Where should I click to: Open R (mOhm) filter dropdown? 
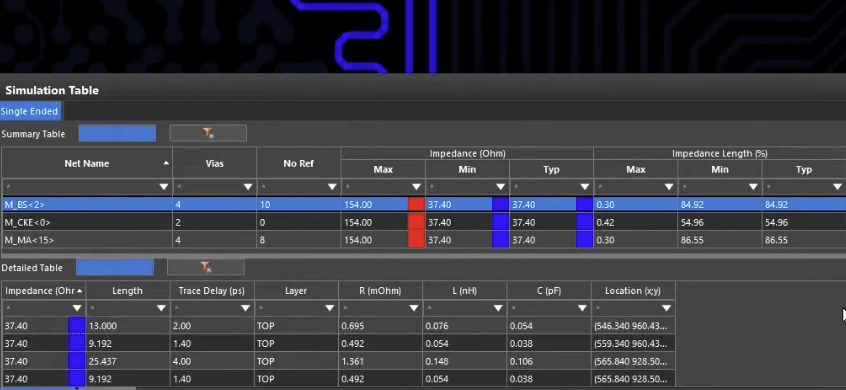tap(414, 309)
